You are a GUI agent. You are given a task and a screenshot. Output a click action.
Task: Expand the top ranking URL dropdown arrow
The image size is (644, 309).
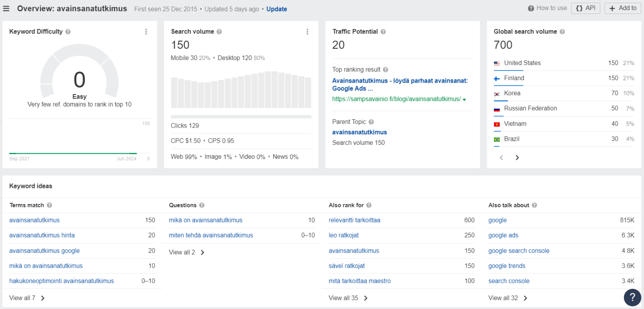(x=465, y=100)
